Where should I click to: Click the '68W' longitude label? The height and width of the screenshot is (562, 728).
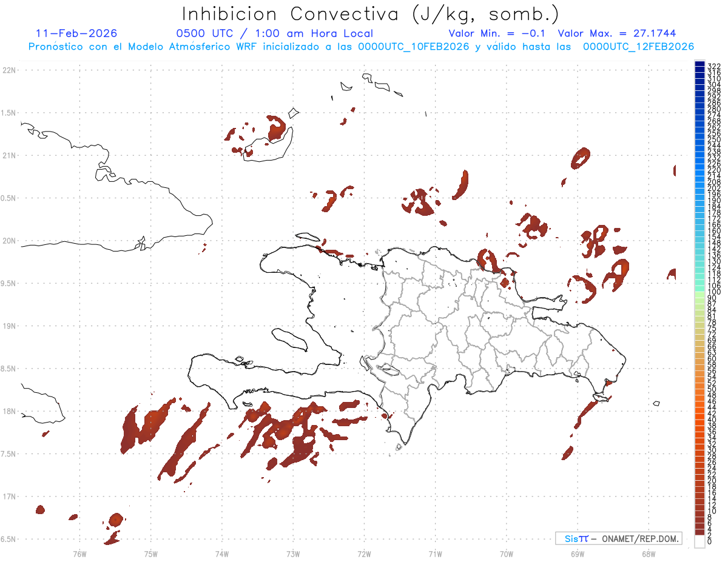(x=649, y=554)
